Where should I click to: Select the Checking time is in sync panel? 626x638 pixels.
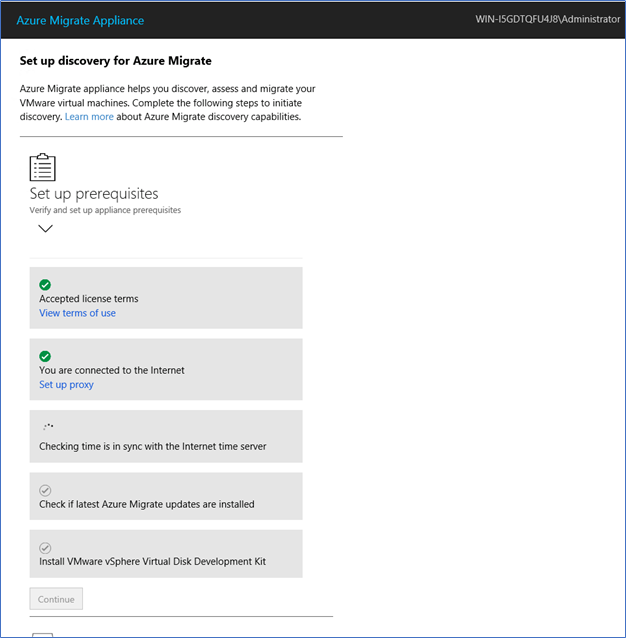[166, 436]
